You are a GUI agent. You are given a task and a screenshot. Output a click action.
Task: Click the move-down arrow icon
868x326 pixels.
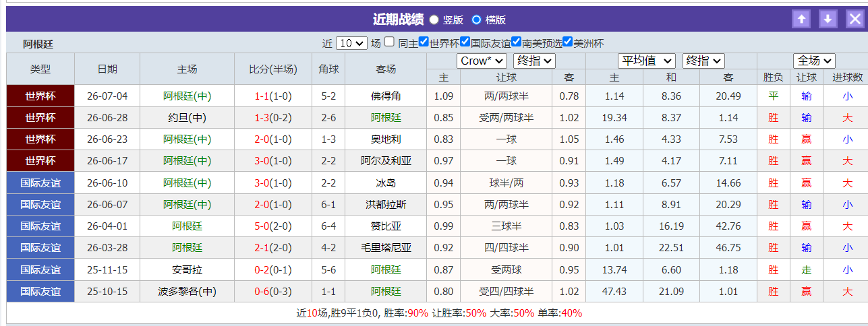pyautogui.click(x=828, y=19)
